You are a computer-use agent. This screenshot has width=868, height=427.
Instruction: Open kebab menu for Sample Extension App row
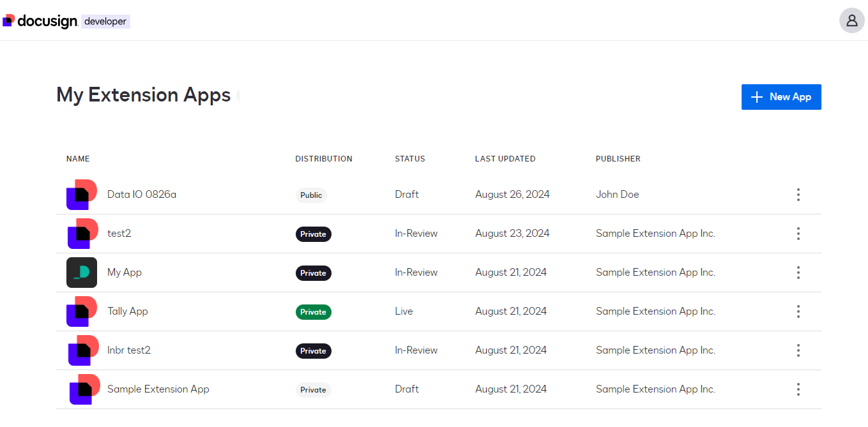click(x=798, y=389)
